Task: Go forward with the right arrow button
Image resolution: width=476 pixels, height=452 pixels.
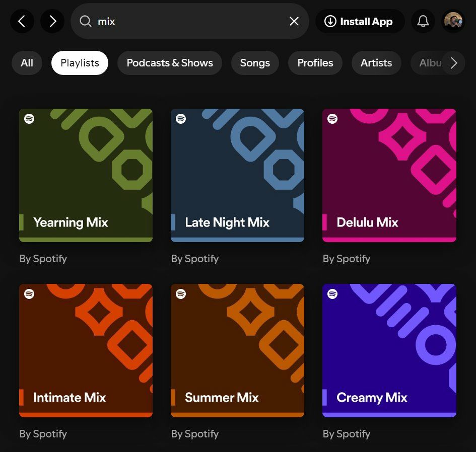Action: click(52, 21)
